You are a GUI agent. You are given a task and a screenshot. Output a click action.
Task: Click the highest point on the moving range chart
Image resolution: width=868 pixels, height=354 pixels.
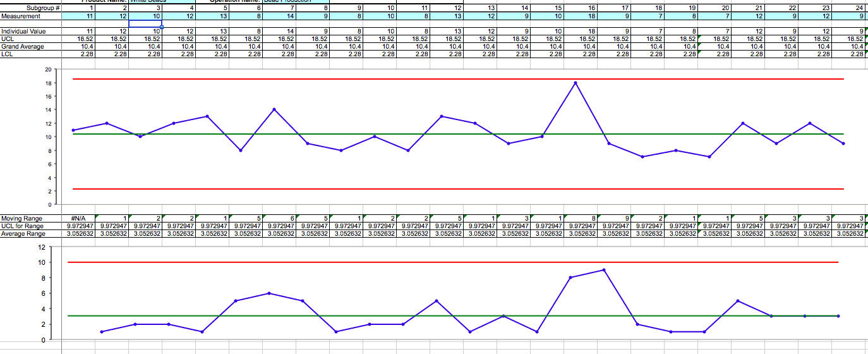pyautogui.click(x=604, y=270)
